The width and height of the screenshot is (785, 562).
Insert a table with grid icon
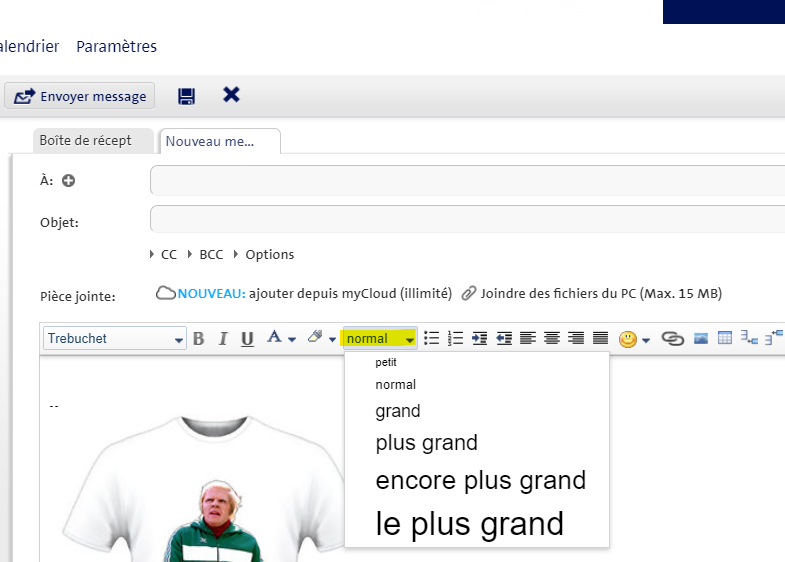(724, 338)
